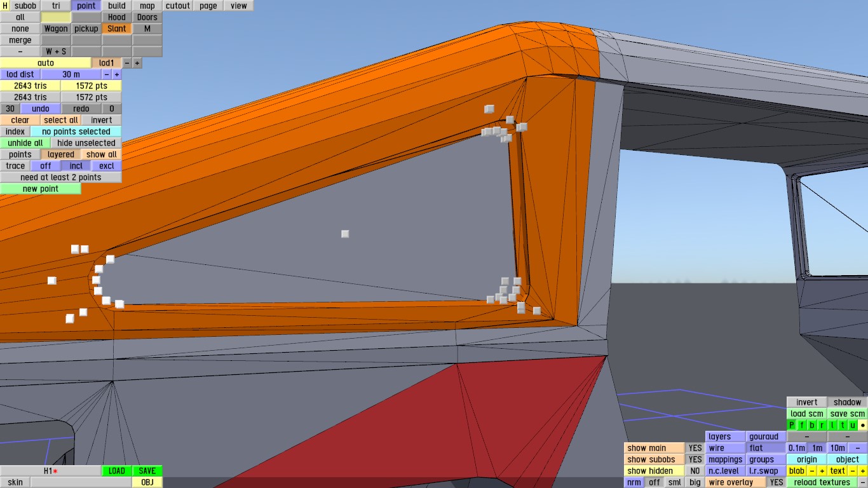The height and width of the screenshot is (488, 868).
Task: Create a new point
Action: pyautogui.click(x=41, y=189)
